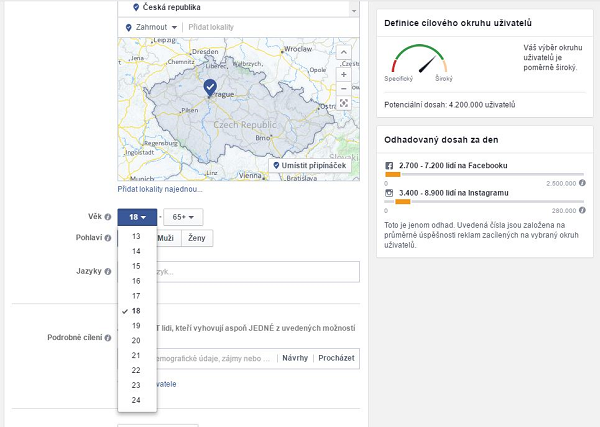Click the audience size gauge meter
Viewport: 600px width, 427px height.
[x=419, y=59]
